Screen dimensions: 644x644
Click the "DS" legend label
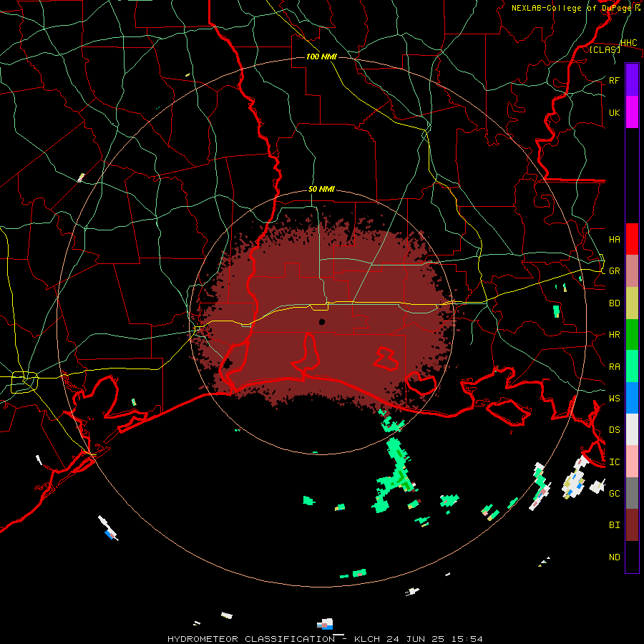tap(614, 430)
